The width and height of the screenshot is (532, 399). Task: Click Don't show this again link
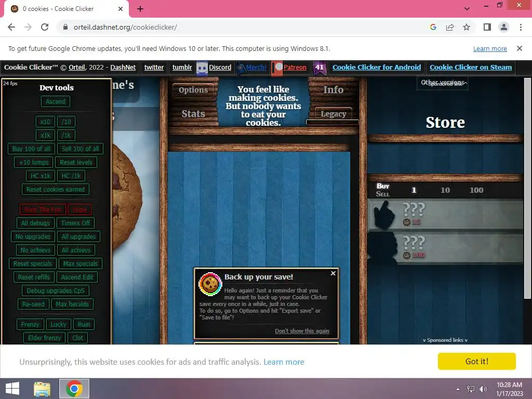pos(302,331)
